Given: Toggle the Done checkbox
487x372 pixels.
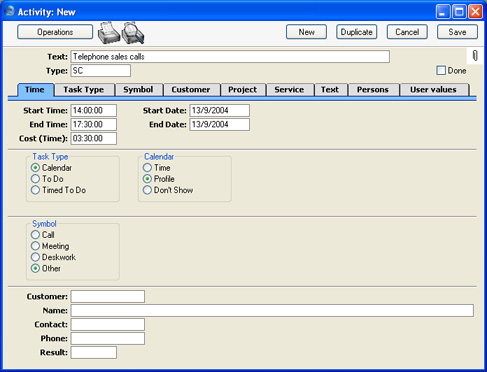Looking at the screenshot, I should coord(441,70).
